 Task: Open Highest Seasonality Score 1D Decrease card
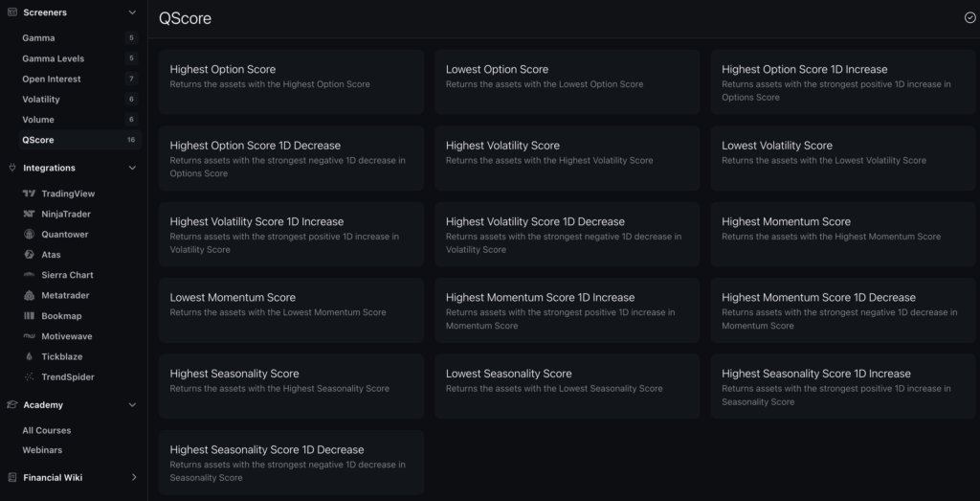point(291,462)
